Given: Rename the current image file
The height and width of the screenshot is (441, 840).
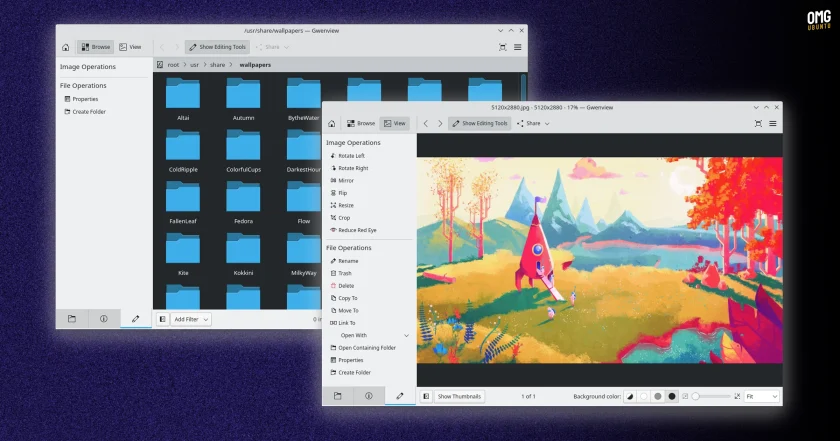Looking at the screenshot, I should [343, 261].
